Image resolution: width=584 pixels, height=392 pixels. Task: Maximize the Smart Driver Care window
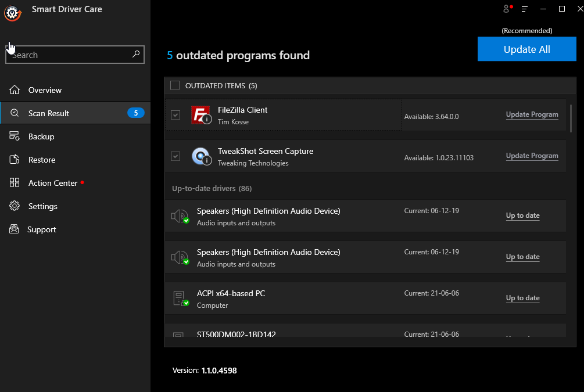tap(562, 9)
